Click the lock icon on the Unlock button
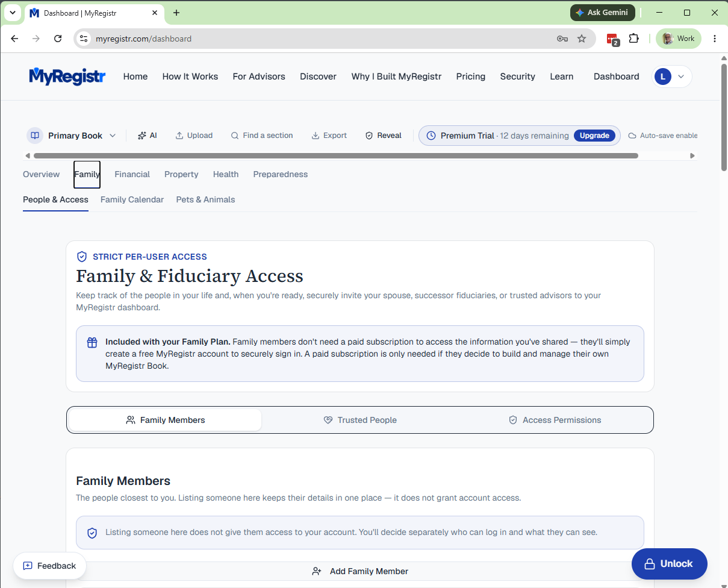This screenshot has width=728, height=588. (650, 564)
